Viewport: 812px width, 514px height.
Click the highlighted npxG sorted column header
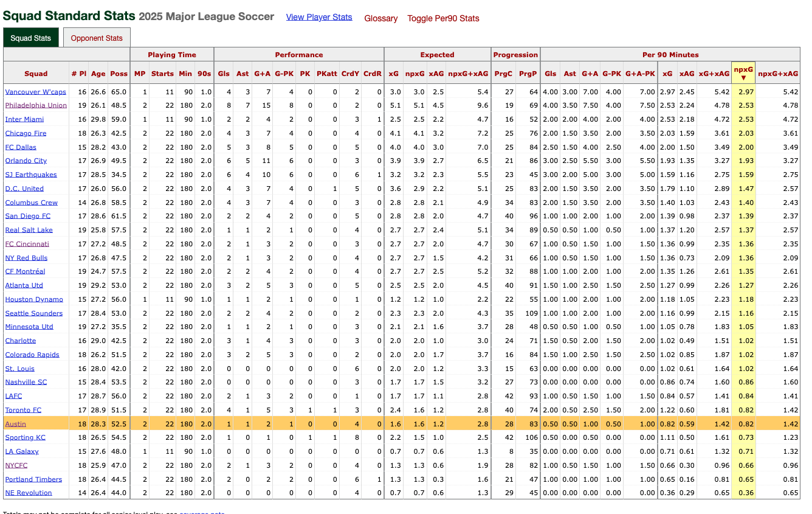(743, 74)
